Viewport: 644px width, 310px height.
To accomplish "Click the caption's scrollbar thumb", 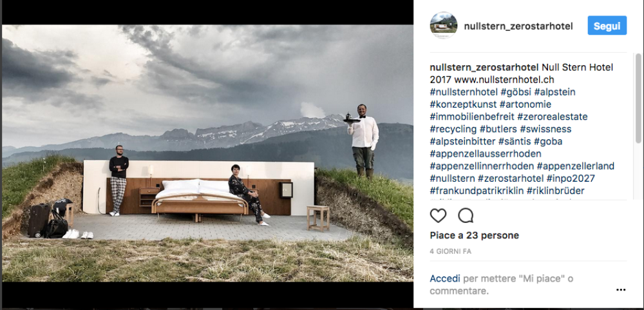I will click(638, 99).
